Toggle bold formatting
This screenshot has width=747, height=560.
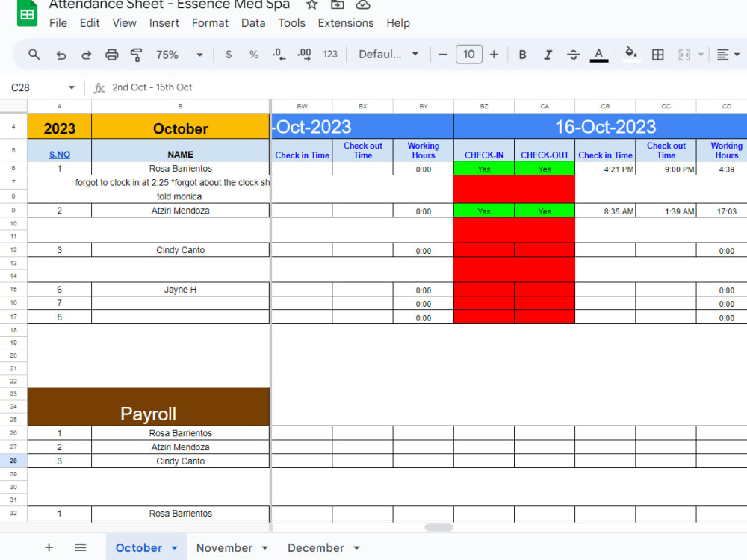point(522,55)
